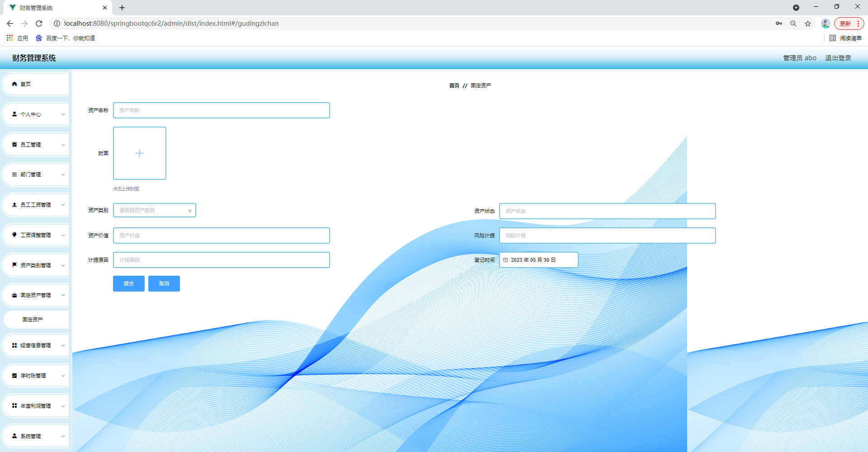The height and width of the screenshot is (452, 868).
Task: Click the 管理员 abo account text
Action: tap(800, 58)
